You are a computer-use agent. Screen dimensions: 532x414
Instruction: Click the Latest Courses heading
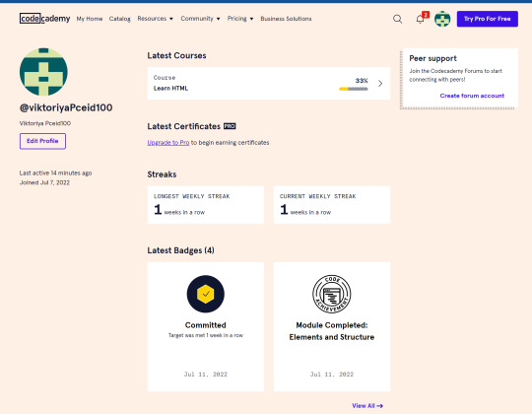[176, 55]
